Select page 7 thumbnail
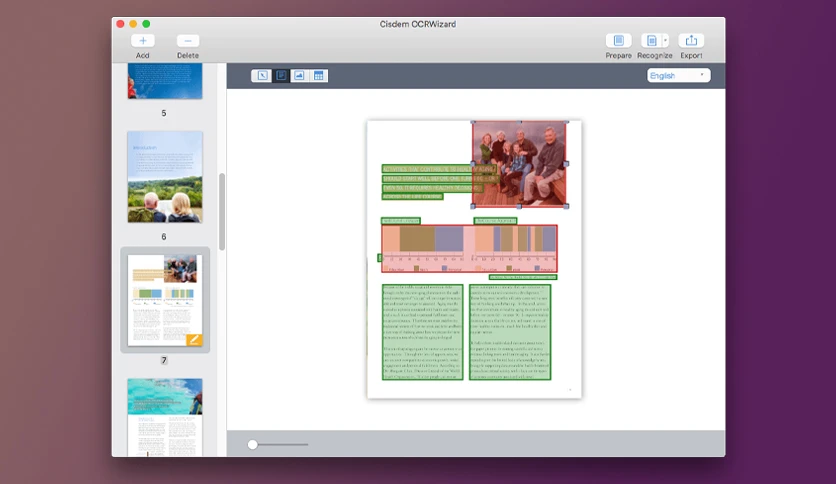Image resolution: width=836 pixels, height=484 pixels. click(x=165, y=300)
